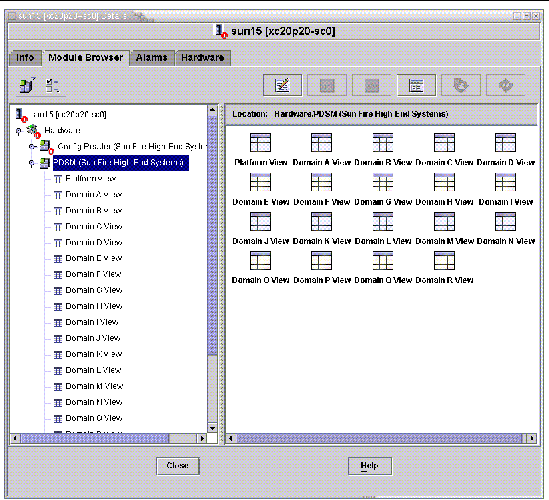Screen dimensions: 549x500
Task: Click the Close button
Action: [x=178, y=466]
